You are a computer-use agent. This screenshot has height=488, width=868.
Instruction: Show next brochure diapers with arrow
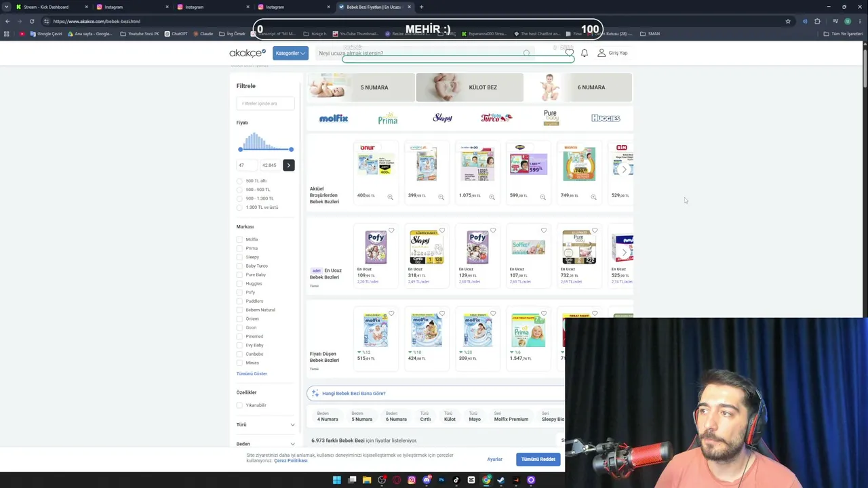tap(625, 169)
